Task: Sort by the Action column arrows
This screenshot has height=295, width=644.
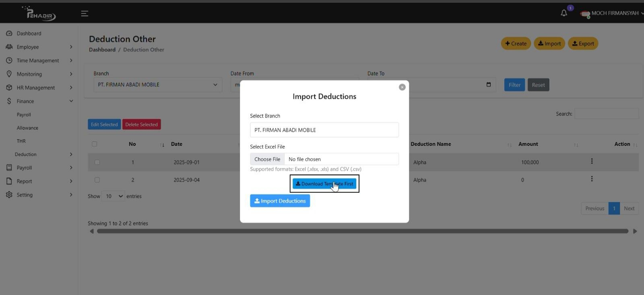Action: point(635,145)
